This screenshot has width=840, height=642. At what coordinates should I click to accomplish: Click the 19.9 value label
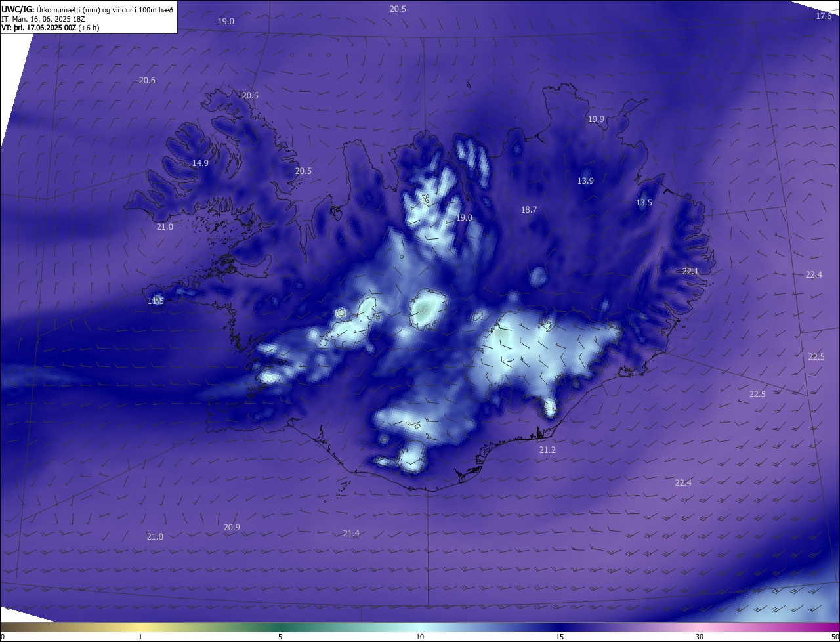[x=596, y=119]
